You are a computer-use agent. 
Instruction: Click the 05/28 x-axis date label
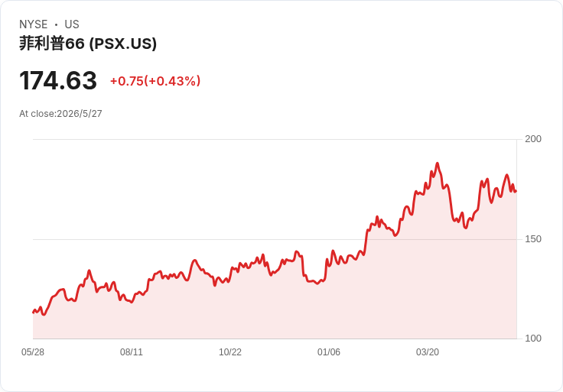tap(33, 352)
